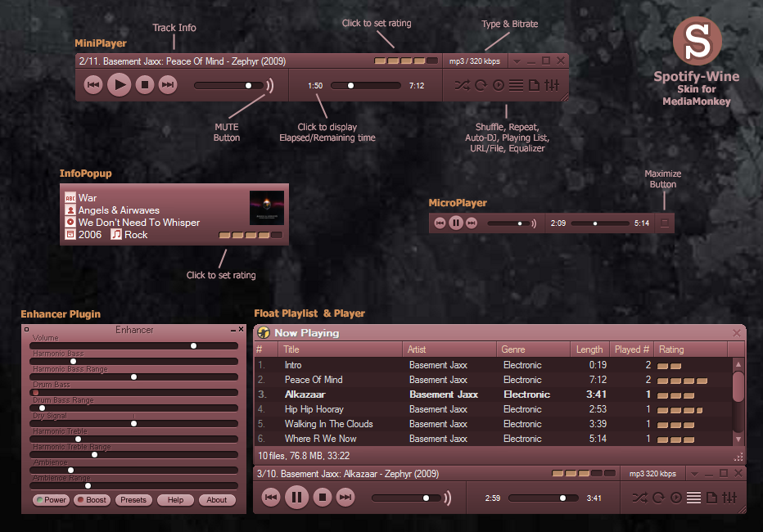This screenshot has width=763, height=532.
Task: Sort playlist by Genre column header
Action: 533,349
